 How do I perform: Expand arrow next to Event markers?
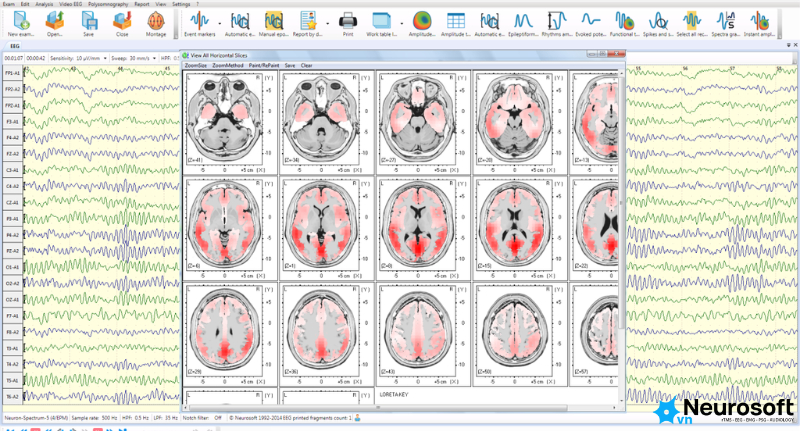click(220, 24)
